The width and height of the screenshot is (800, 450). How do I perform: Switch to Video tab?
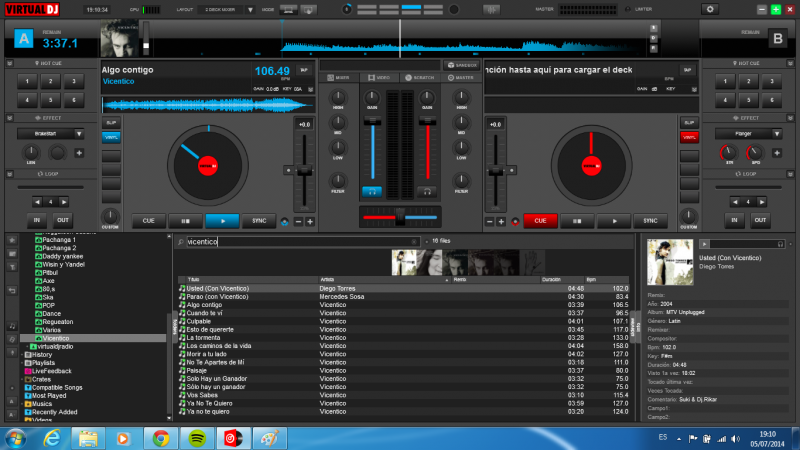pyautogui.click(x=379, y=78)
